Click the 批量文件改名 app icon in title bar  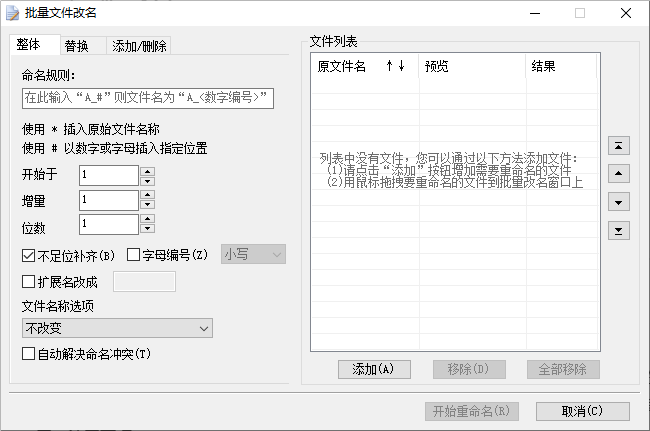click(x=12, y=13)
